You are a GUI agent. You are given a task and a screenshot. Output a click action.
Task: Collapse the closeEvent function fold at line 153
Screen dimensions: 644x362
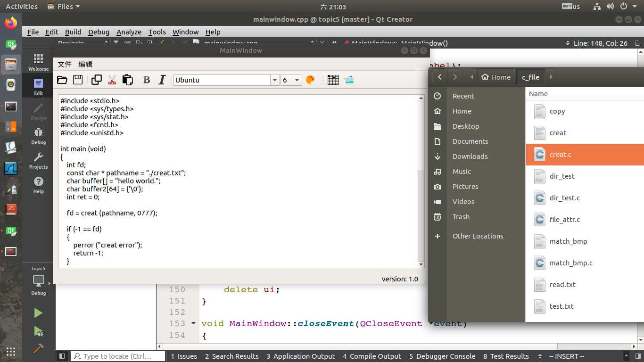click(x=193, y=323)
